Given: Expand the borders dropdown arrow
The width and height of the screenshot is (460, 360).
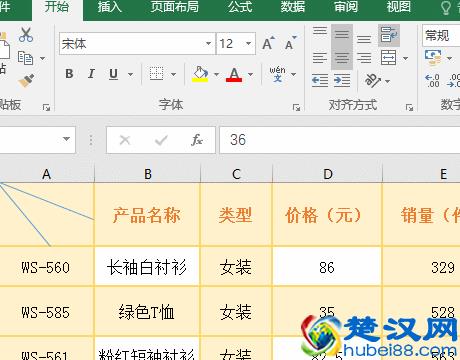Looking at the screenshot, I should click(173, 74).
